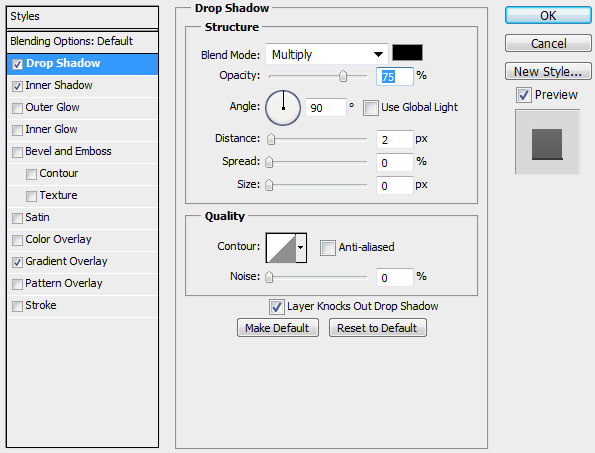Expand the Contour picker arrow
595x453 pixels.
pyautogui.click(x=301, y=248)
